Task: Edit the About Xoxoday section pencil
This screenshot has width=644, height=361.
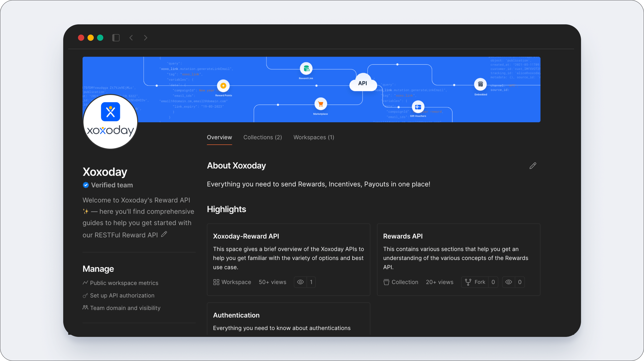Action: click(533, 166)
